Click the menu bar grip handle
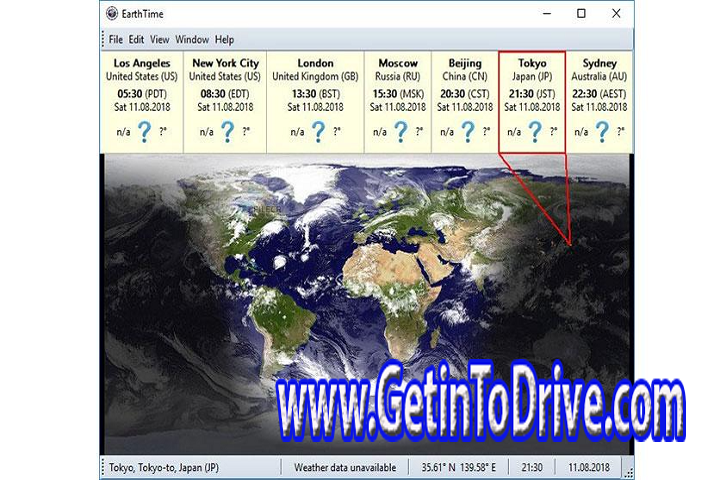The image size is (720, 480). pos(103,40)
